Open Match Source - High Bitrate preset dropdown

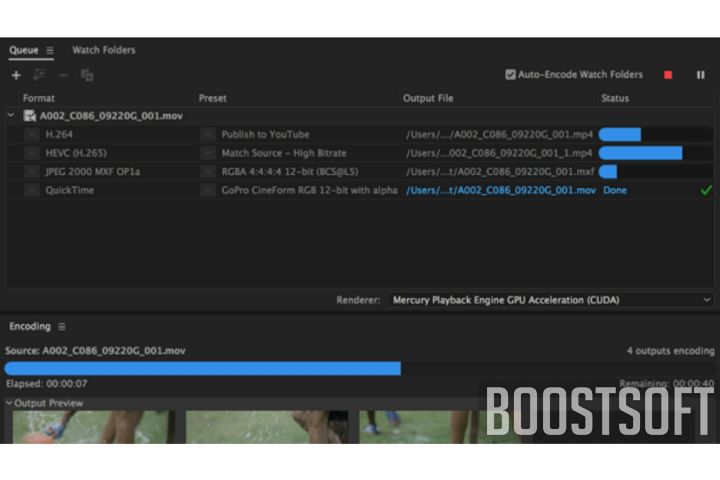point(208,153)
